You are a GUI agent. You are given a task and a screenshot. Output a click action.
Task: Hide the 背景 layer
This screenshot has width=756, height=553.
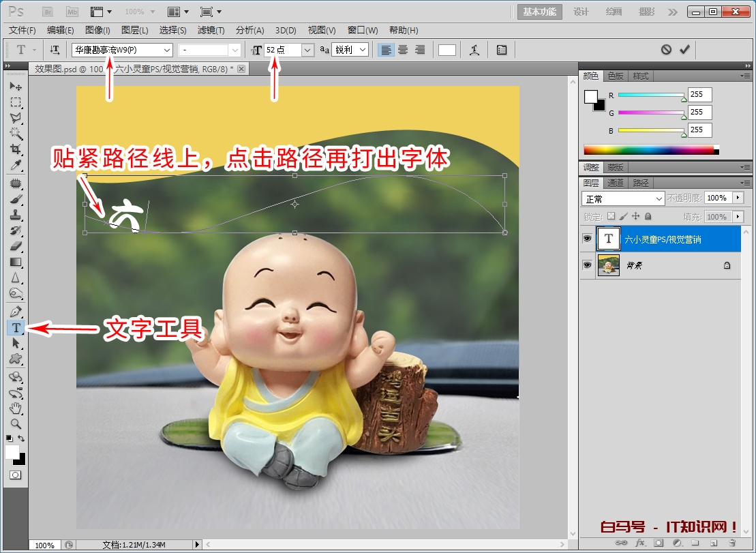(x=587, y=266)
